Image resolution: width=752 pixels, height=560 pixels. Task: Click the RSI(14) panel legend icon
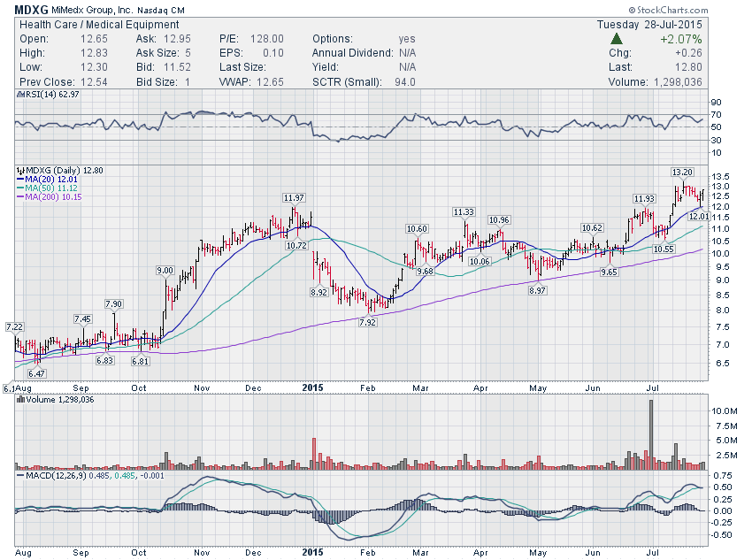pos(19,95)
